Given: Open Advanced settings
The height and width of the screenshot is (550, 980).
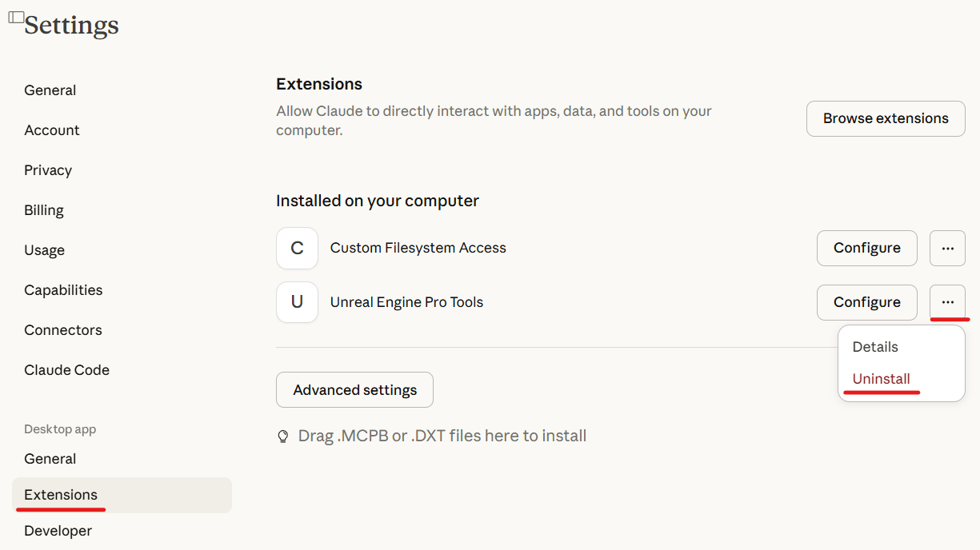Looking at the screenshot, I should click(354, 389).
